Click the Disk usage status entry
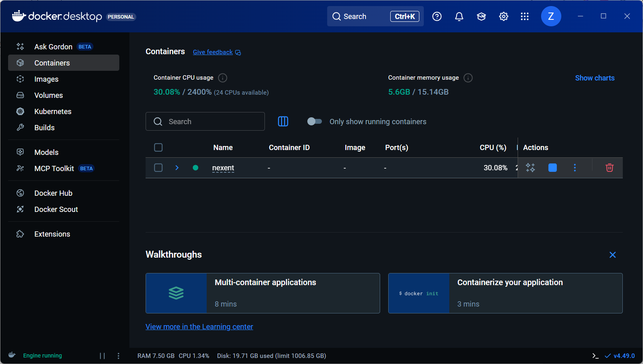 coord(271,356)
